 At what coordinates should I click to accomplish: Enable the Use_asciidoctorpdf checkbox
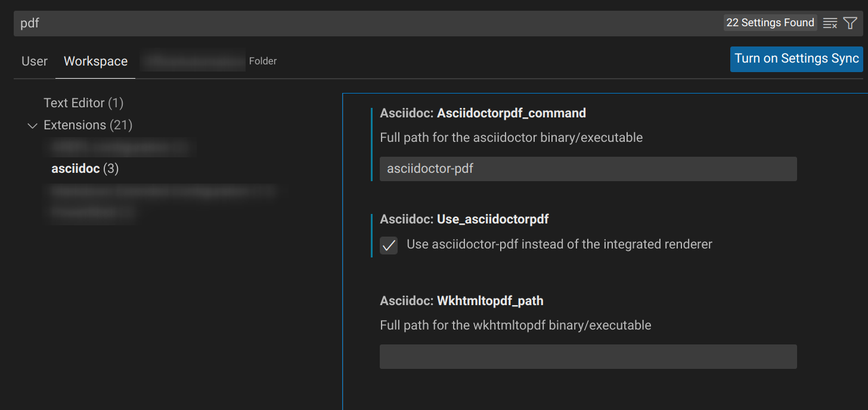388,246
